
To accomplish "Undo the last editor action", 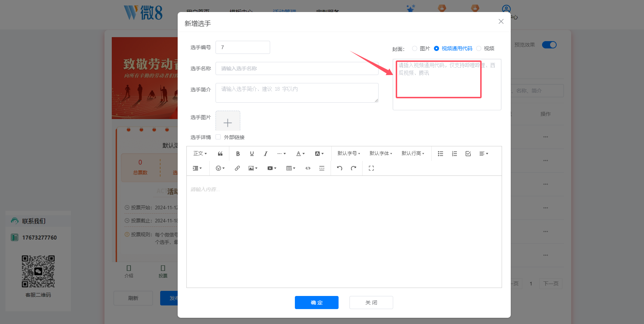I will coord(340,168).
